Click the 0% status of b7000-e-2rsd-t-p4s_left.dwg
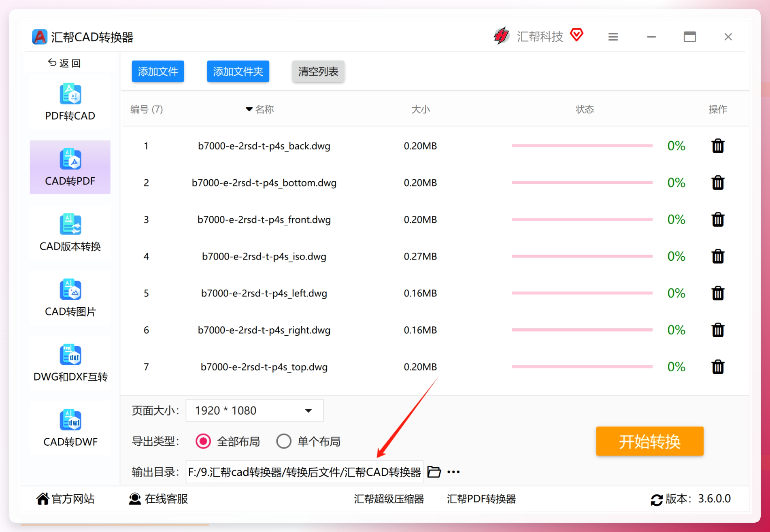Screen dimensions: 770x532 676,293
